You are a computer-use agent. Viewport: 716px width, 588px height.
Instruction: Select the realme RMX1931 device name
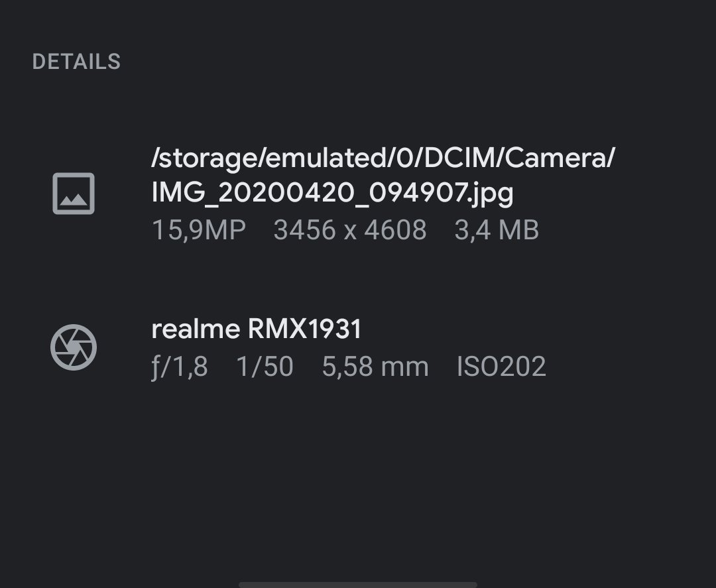(257, 329)
